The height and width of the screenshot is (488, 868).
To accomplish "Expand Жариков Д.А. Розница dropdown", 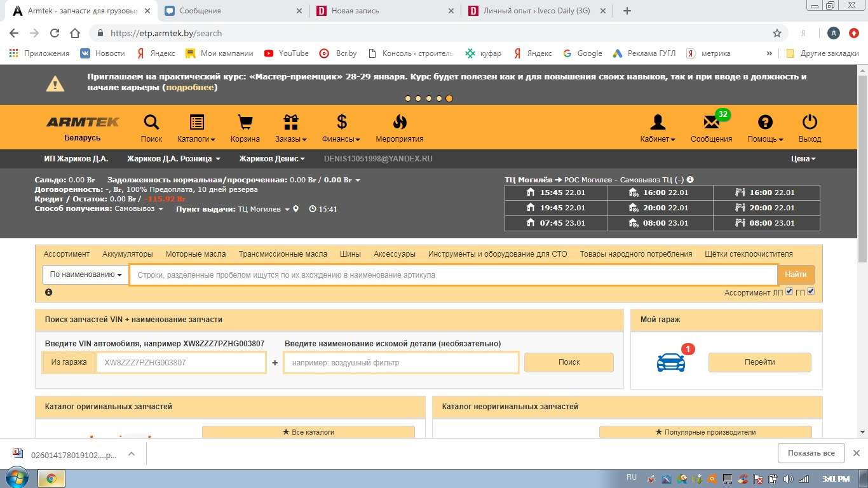I will coord(173,159).
